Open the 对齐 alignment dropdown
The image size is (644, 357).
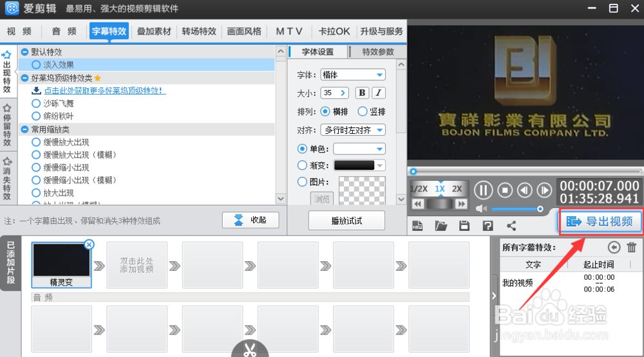(x=353, y=130)
